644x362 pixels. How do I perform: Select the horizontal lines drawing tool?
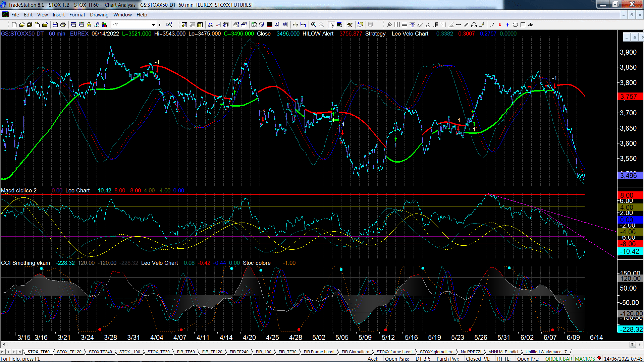pos(405,24)
